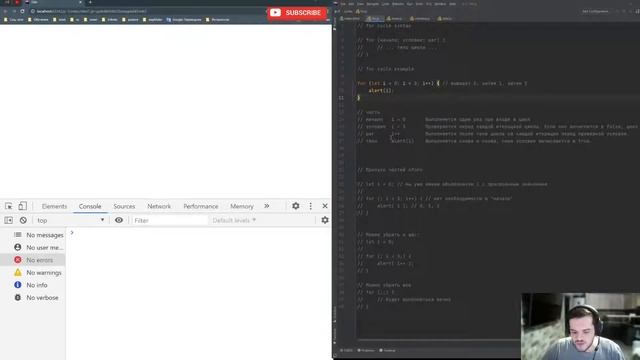The image size is (640, 360).
Task: Close the DevTools panel
Action: 325,206
